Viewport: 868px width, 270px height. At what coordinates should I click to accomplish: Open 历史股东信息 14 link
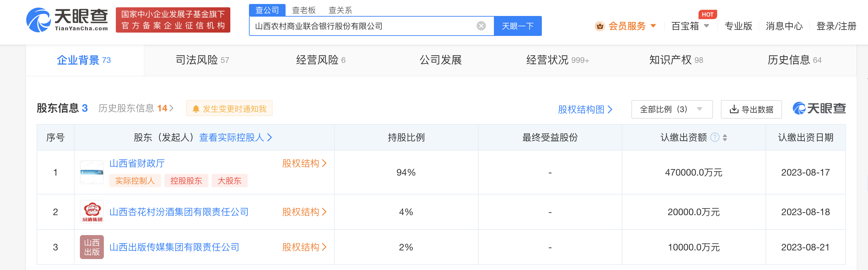[136, 108]
